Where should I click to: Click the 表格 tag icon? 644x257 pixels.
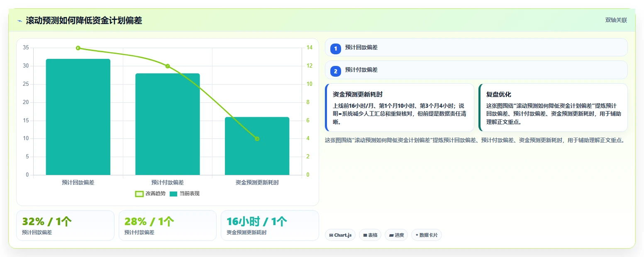[365, 235]
